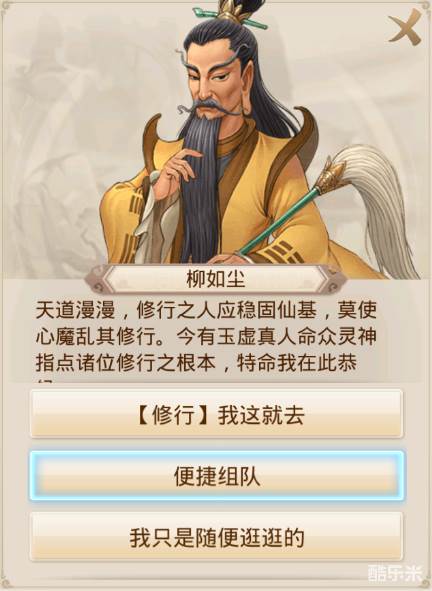The image size is (432, 591).
Task: Pick 我只是随便逛逛的 to leave the conversation
Action: click(x=216, y=537)
